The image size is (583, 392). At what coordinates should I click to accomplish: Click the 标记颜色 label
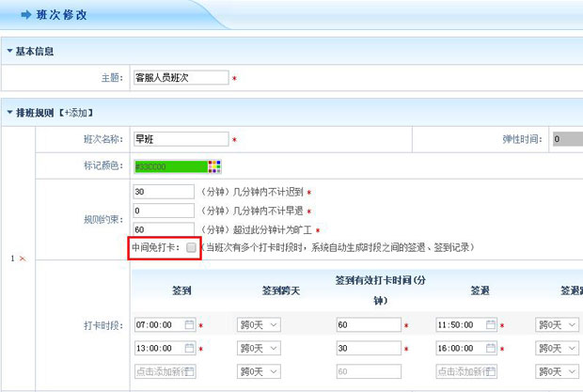[x=103, y=165]
